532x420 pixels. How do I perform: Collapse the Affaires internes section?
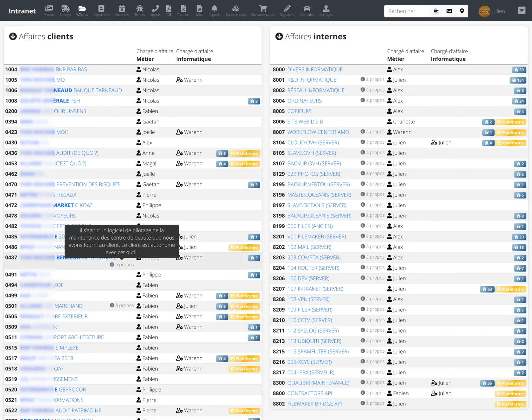click(x=279, y=36)
